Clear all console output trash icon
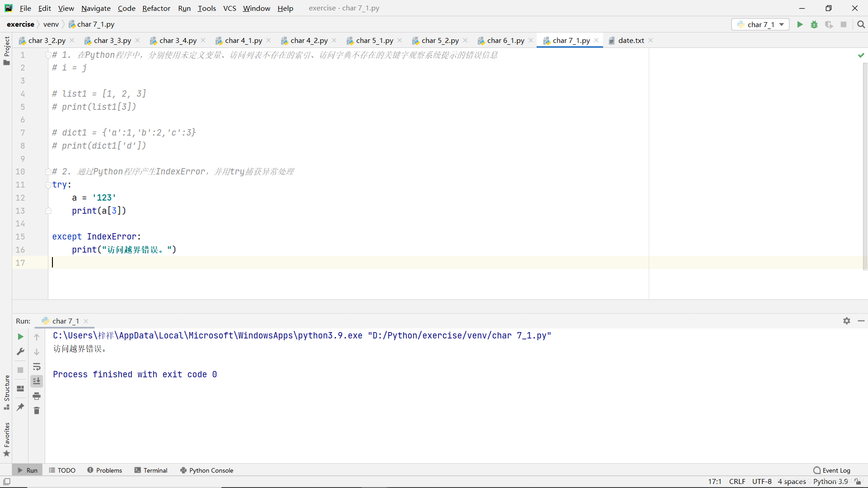This screenshot has height=488, width=868. click(x=37, y=410)
